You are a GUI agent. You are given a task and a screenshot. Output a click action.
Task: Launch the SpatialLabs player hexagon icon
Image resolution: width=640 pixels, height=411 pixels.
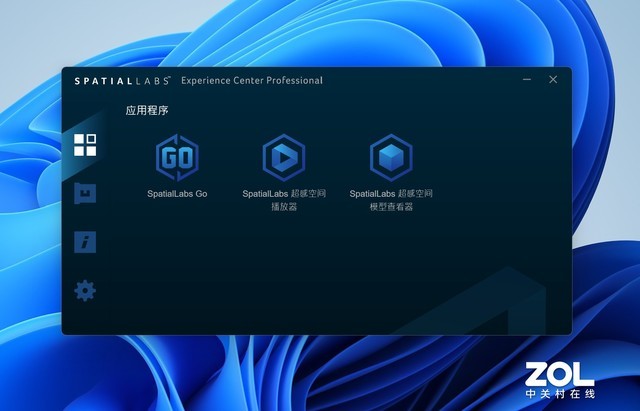[284, 158]
